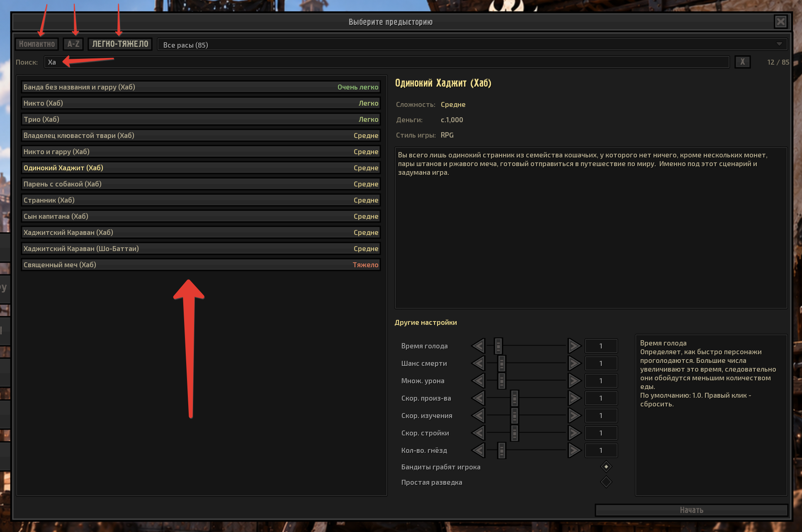Toggle Бандиты грабят игрока option
The height and width of the screenshot is (532, 802).
click(x=606, y=467)
